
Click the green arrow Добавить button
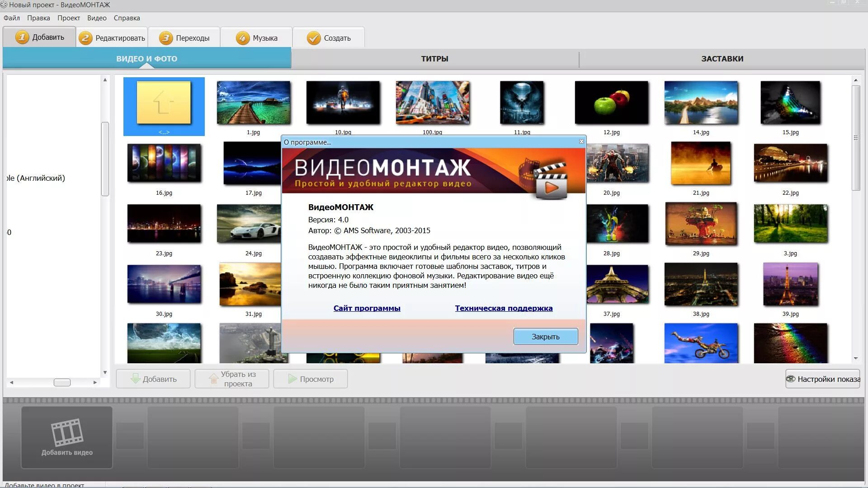click(153, 379)
